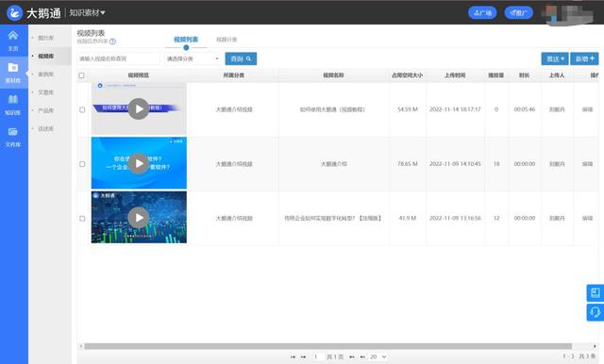Click the floating help document icon
This screenshot has width=604, height=364.
pyautogui.click(x=596, y=293)
